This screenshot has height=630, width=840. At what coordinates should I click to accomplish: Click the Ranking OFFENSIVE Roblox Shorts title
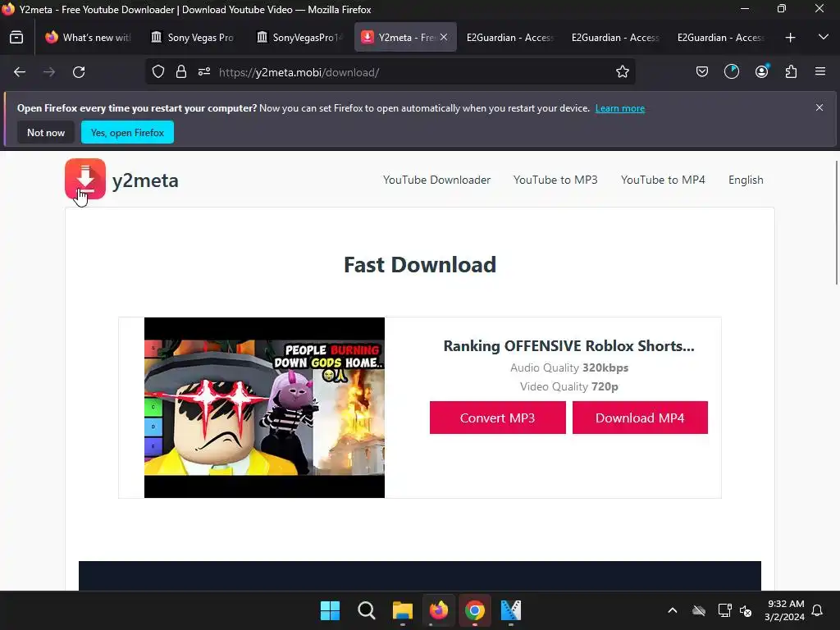[x=569, y=346]
